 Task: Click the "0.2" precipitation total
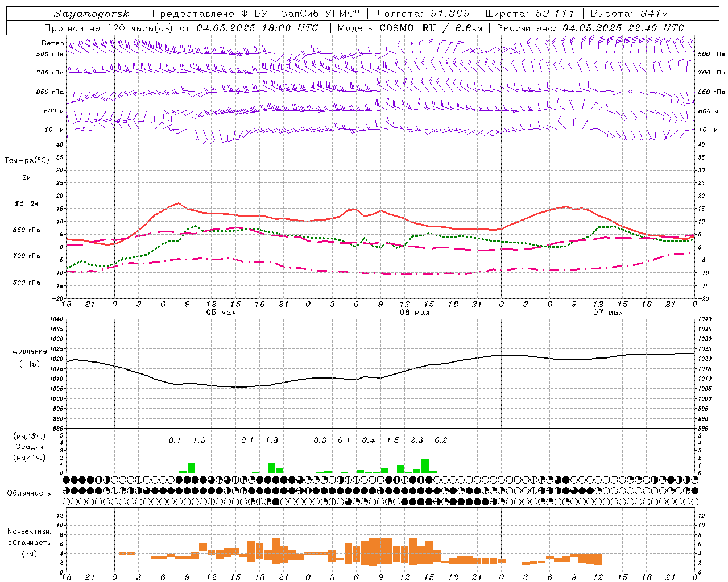click(441, 440)
